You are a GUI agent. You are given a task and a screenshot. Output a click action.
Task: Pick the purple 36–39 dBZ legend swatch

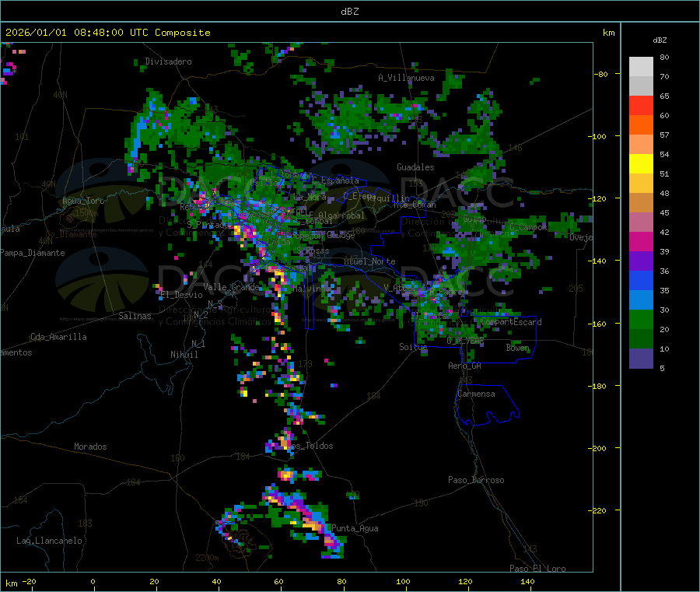[x=641, y=261]
